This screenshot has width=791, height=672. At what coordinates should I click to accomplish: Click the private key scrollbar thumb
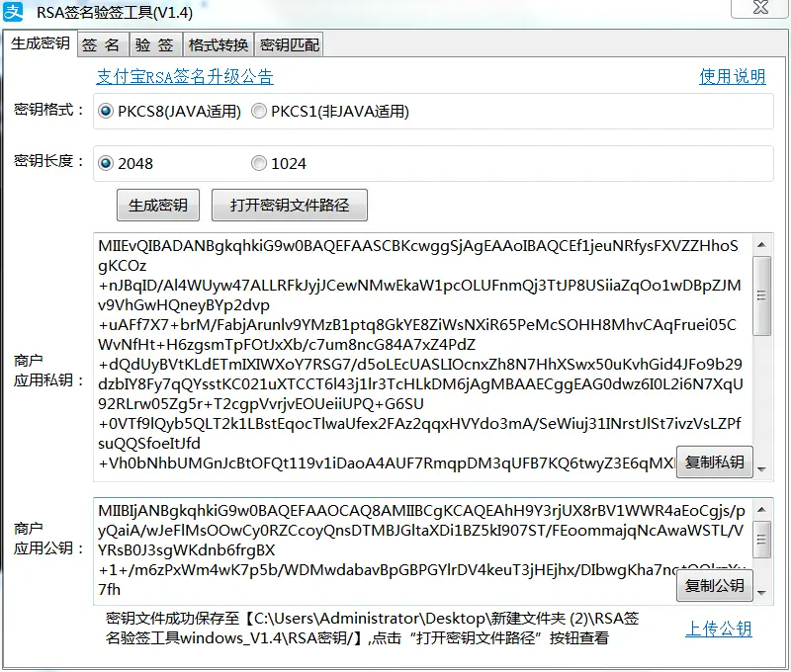(x=761, y=295)
